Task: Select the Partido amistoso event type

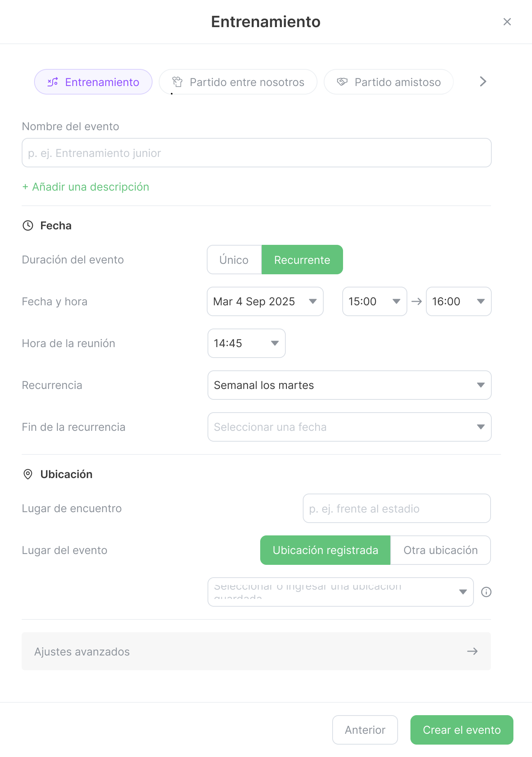Action: (388, 82)
